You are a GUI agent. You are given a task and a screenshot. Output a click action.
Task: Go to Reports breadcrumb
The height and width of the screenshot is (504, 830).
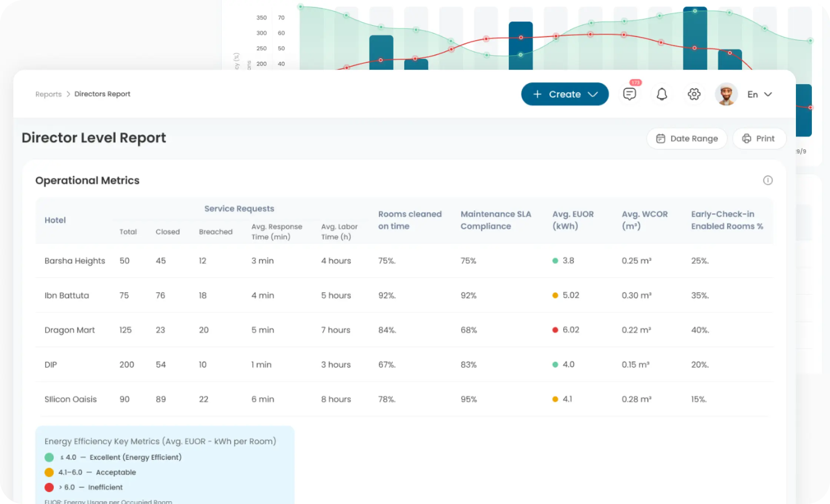[48, 94]
